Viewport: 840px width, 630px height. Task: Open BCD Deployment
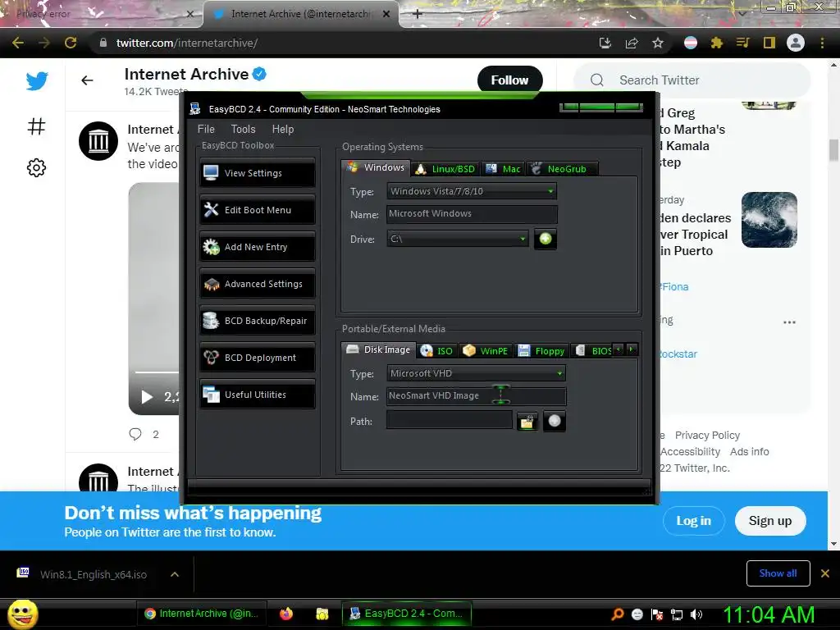click(257, 358)
